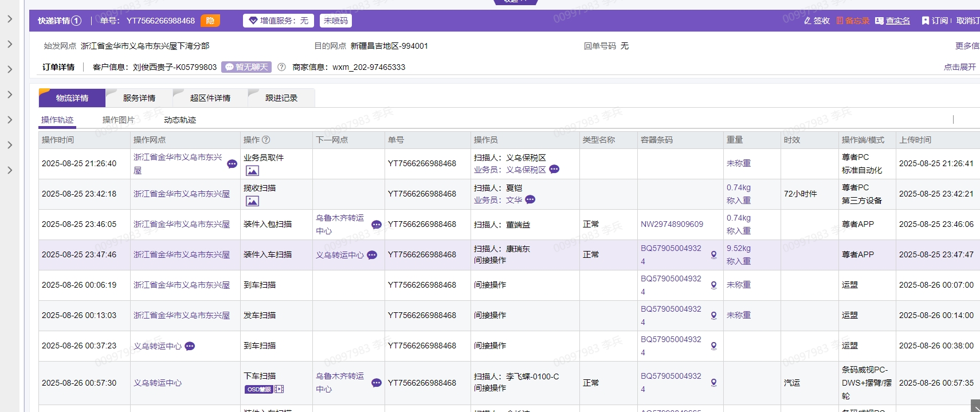Click location pin in 00:57:30 row
980x412 pixels.
714,383
